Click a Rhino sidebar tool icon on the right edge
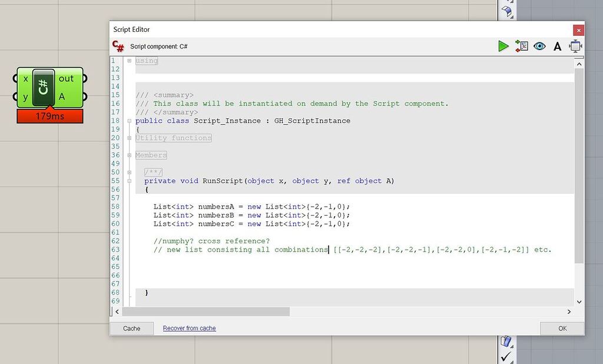 [x=505, y=10]
